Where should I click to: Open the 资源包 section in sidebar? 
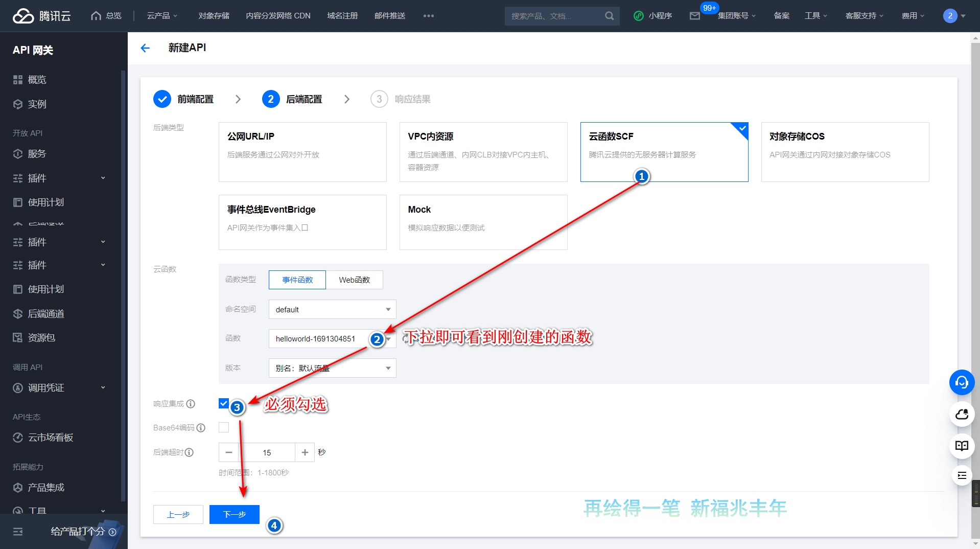pyautogui.click(x=41, y=337)
